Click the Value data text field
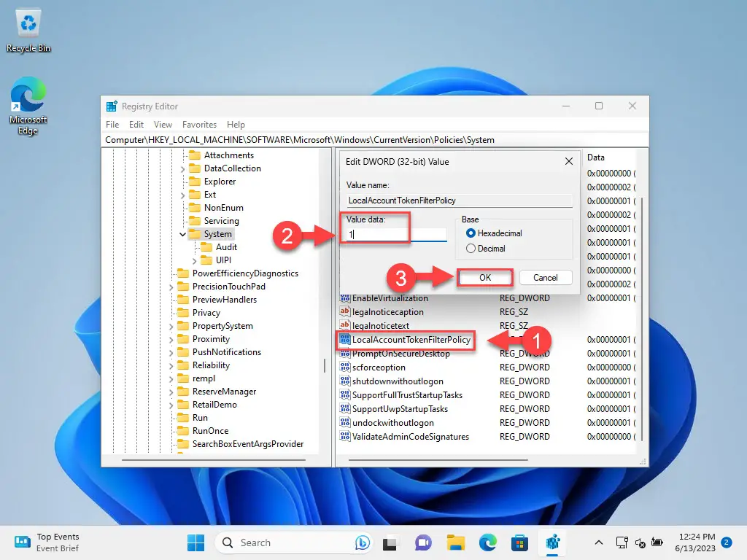Image resolution: width=747 pixels, height=560 pixels. click(394, 235)
